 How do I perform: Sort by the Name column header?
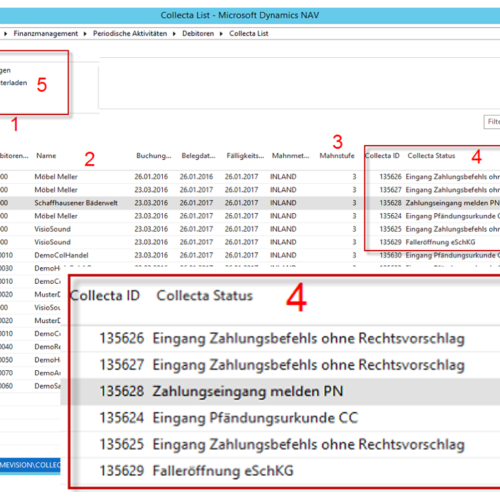(46, 156)
